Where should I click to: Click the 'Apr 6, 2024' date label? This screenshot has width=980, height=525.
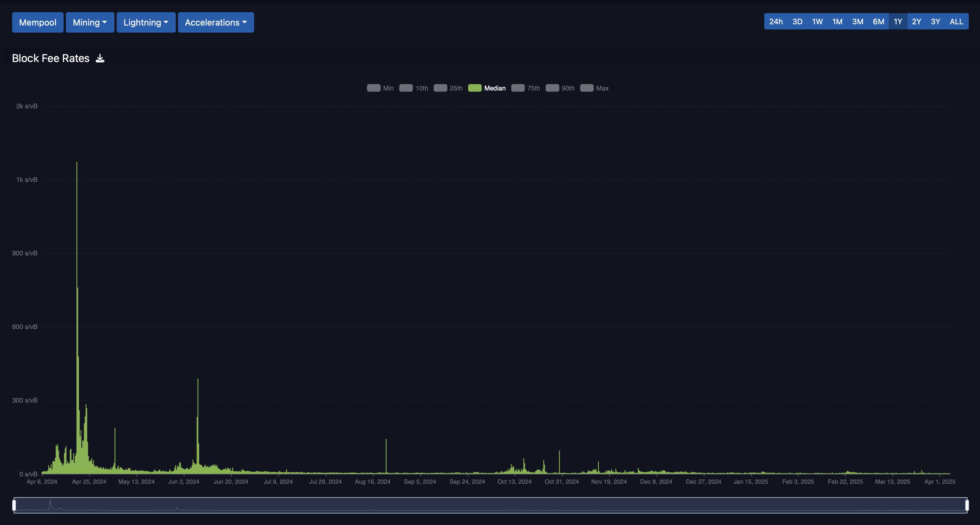tap(42, 482)
